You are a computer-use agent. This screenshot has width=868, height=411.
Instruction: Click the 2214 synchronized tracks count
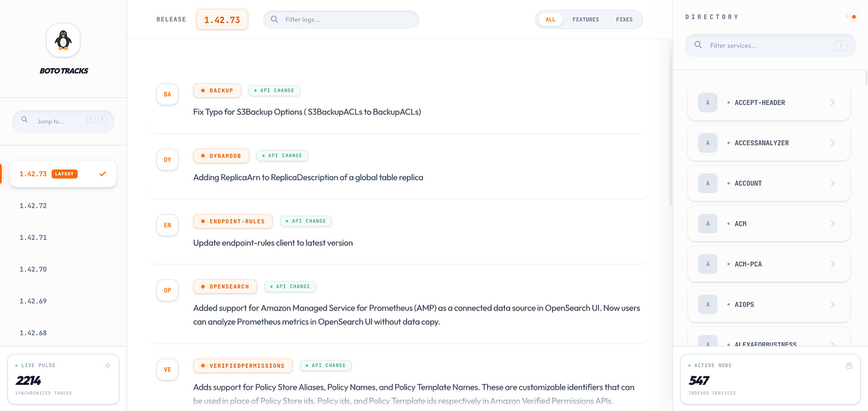(x=29, y=381)
